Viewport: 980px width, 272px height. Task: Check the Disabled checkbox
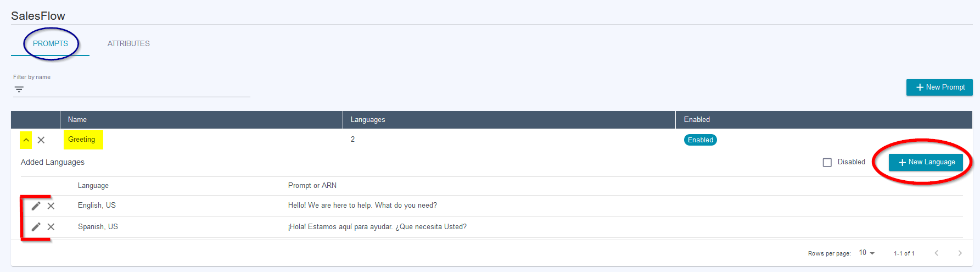coord(827,162)
